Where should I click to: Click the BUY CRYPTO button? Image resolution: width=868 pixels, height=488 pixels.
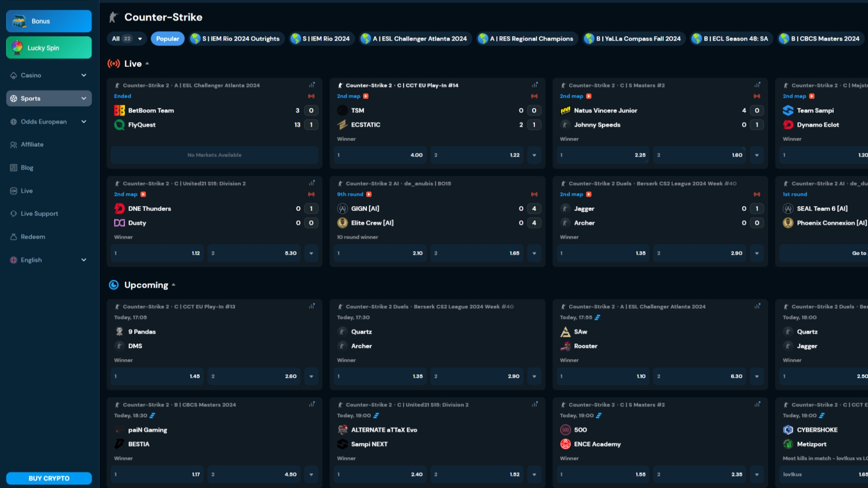[49, 479]
